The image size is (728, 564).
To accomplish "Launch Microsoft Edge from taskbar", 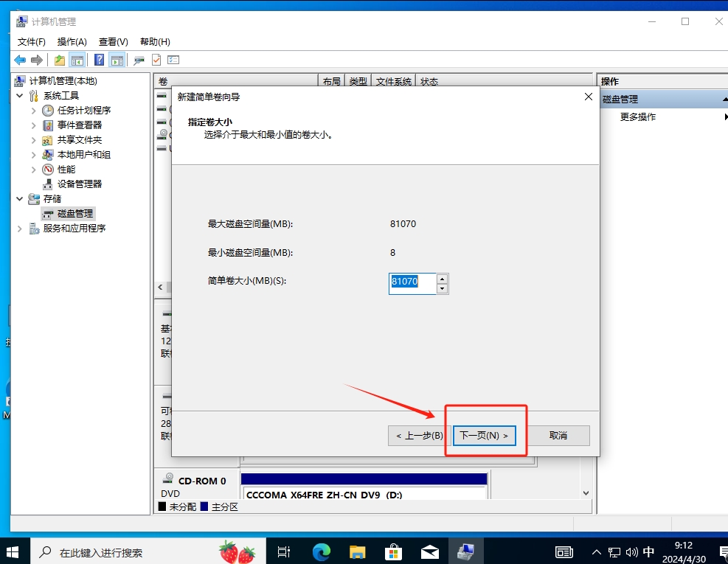I will [321, 552].
